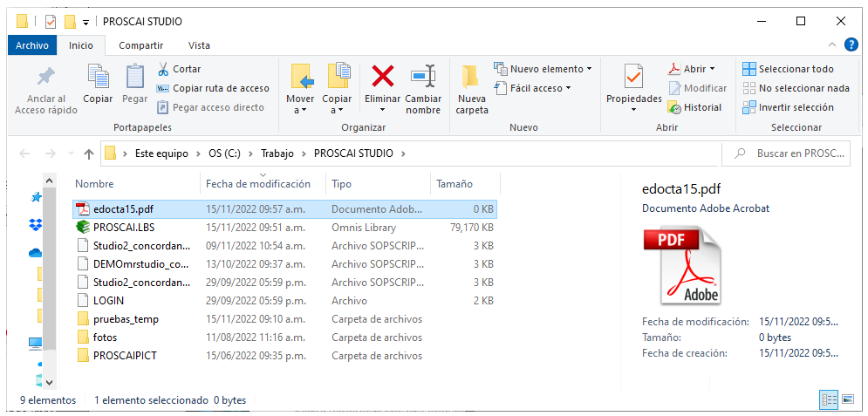Open the blue help question mark
This screenshot has width=868, height=416.
click(x=851, y=44)
